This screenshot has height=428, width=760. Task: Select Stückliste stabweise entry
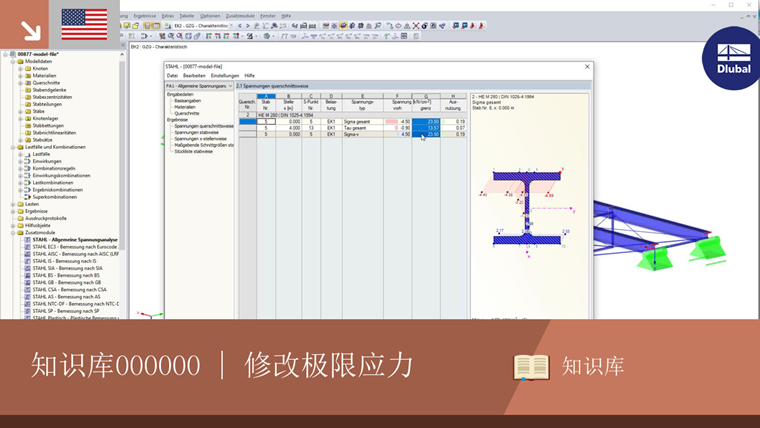pos(193,151)
